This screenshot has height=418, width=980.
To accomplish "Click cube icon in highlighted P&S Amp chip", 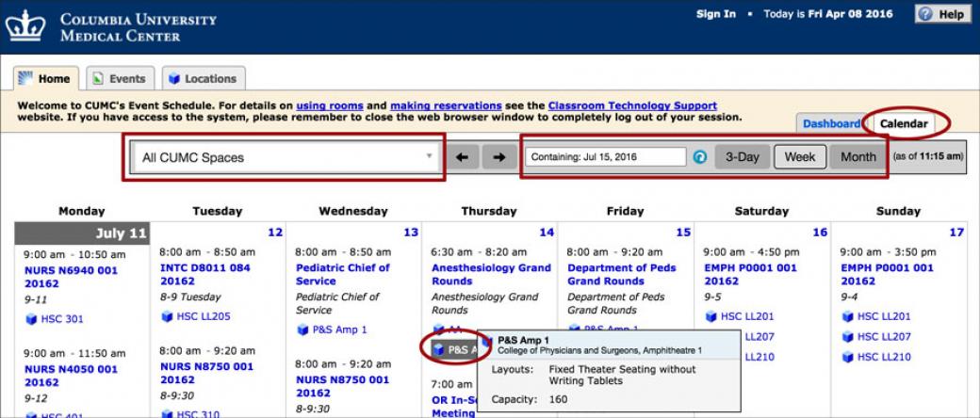I will pos(439,350).
